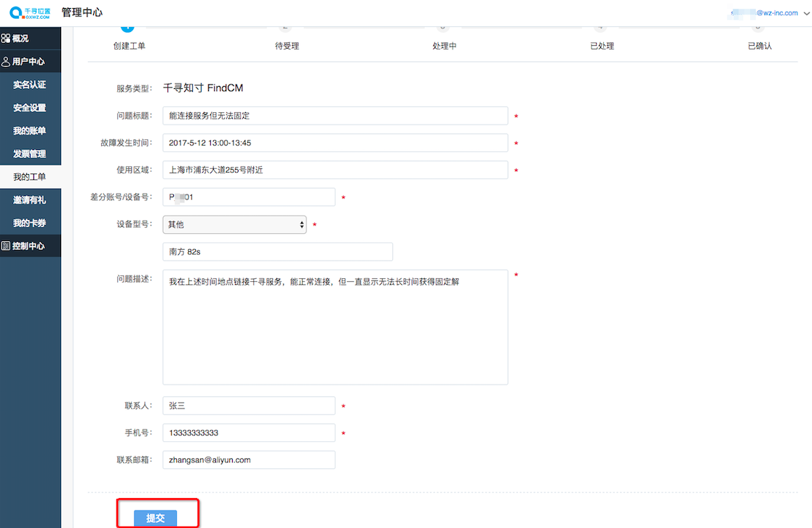Open 我的卡券 in the sidebar
The height and width of the screenshot is (528, 812).
30,223
